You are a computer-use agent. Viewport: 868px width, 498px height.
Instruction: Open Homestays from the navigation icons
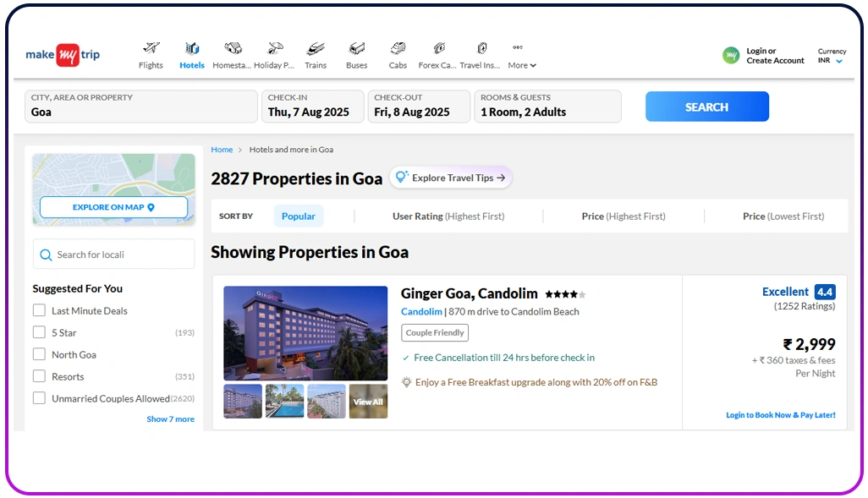(x=232, y=54)
